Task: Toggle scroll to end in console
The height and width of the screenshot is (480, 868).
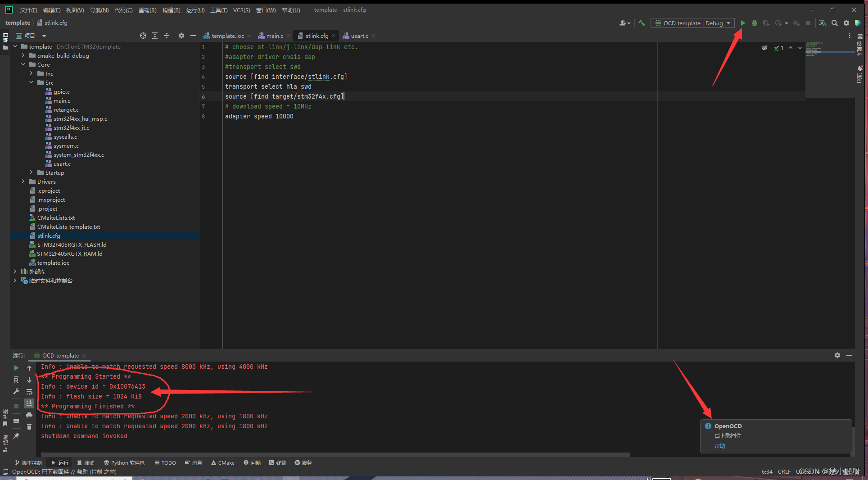Action: pyautogui.click(x=29, y=403)
